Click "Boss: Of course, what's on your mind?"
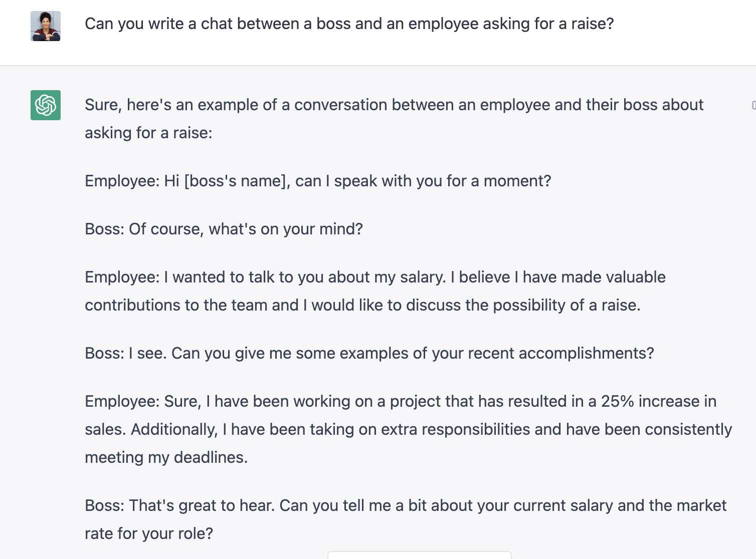 coord(224,229)
